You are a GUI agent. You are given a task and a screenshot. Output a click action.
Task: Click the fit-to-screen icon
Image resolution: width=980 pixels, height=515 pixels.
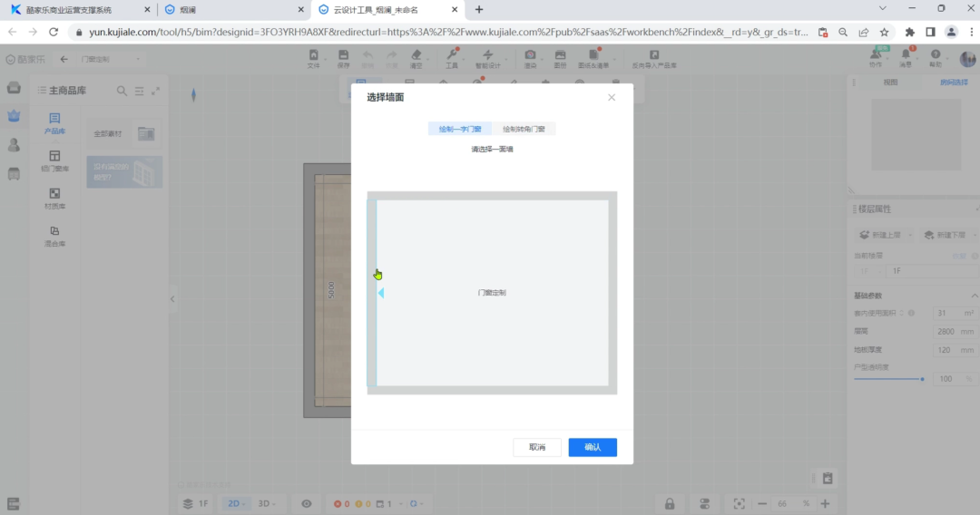[739, 504]
